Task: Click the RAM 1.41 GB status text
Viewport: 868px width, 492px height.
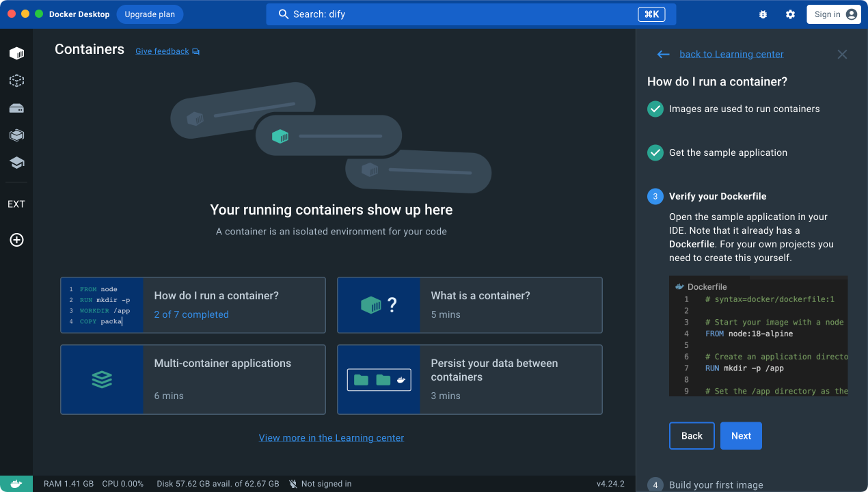Action: tap(68, 484)
